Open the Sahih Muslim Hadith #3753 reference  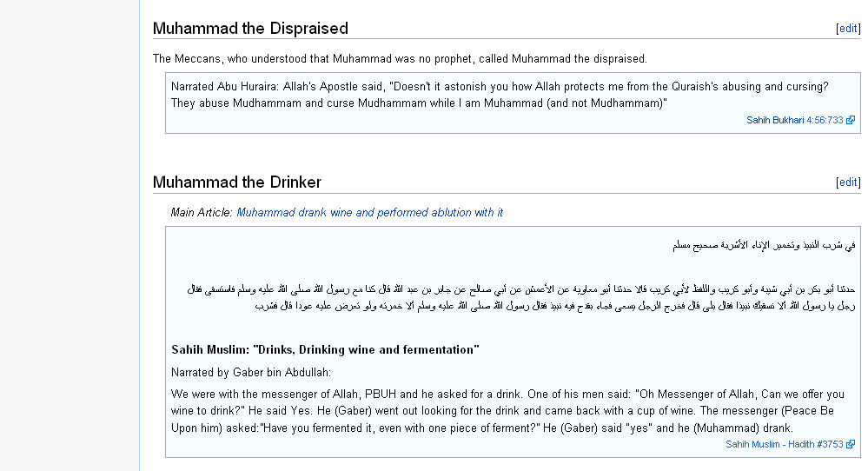[784, 444]
